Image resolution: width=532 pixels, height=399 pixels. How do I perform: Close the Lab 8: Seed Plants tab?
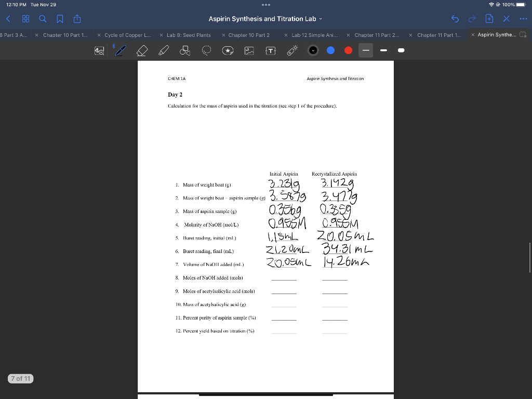[x=161, y=35]
